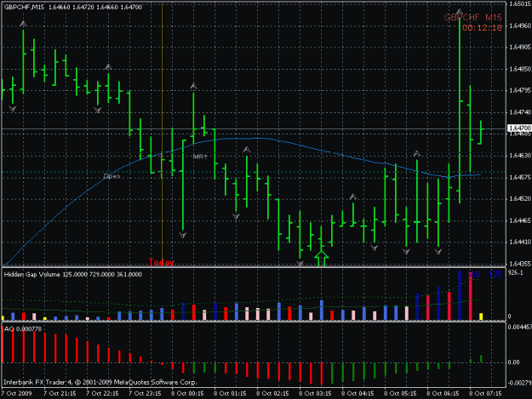Click the 926.1 volume scale value
The width and height of the screenshot is (532, 399).
point(515,272)
